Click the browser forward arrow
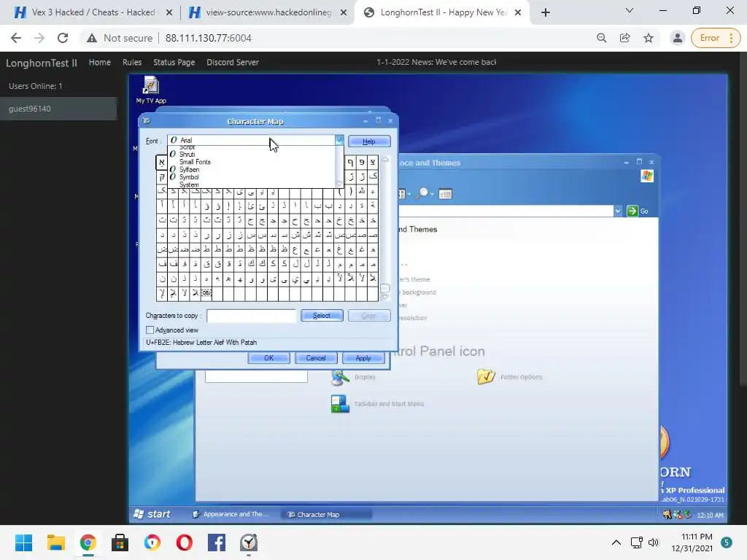Screen dimensions: 747x560 tap(39, 38)
